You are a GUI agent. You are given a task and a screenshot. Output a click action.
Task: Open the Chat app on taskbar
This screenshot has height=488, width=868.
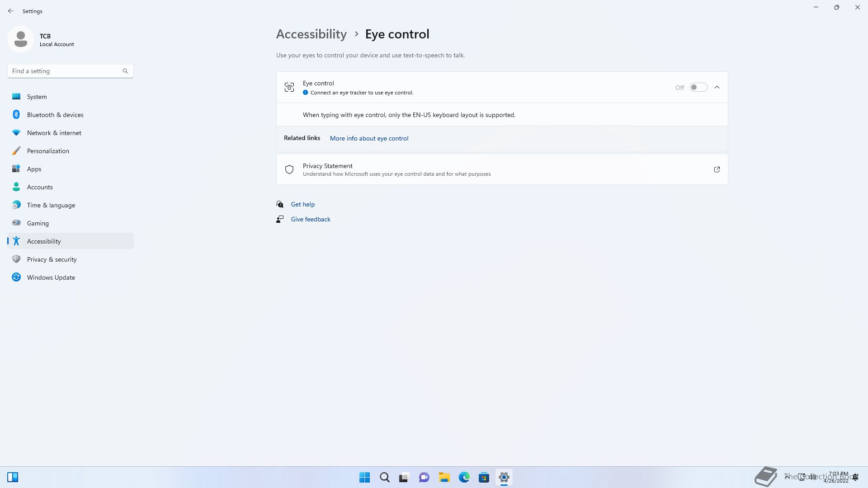coord(424,477)
